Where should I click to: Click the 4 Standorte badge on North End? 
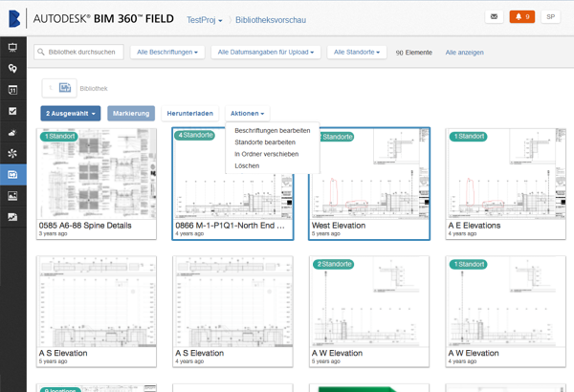point(195,135)
